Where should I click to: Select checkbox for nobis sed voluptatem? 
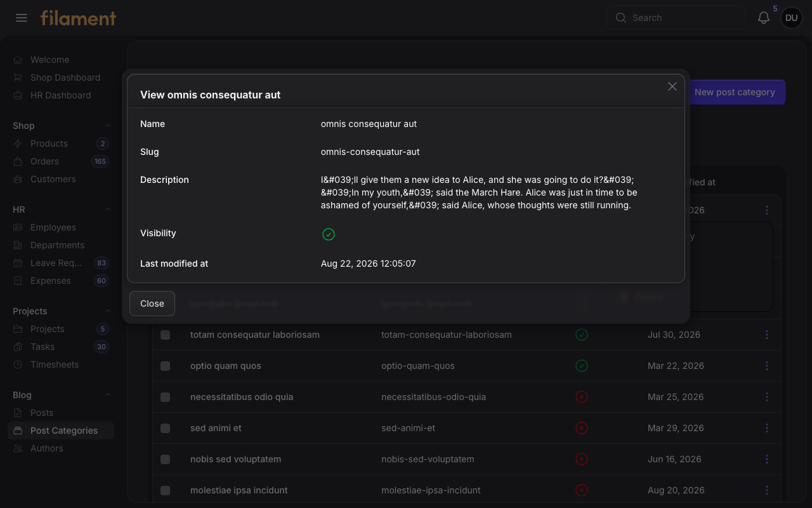pyautogui.click(x=166, y=459)
